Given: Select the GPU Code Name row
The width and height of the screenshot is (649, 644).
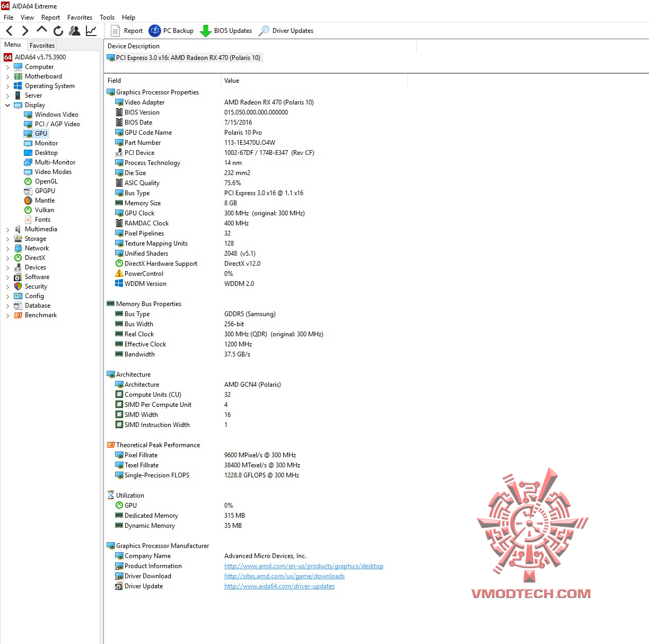Looking at the screenshot, I should (x=257, y=133).
